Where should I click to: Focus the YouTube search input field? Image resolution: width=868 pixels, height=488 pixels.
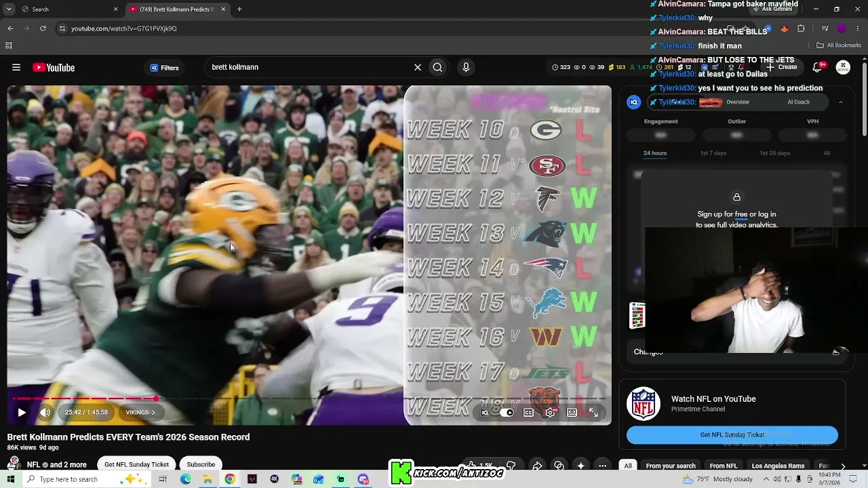[309, 68]
